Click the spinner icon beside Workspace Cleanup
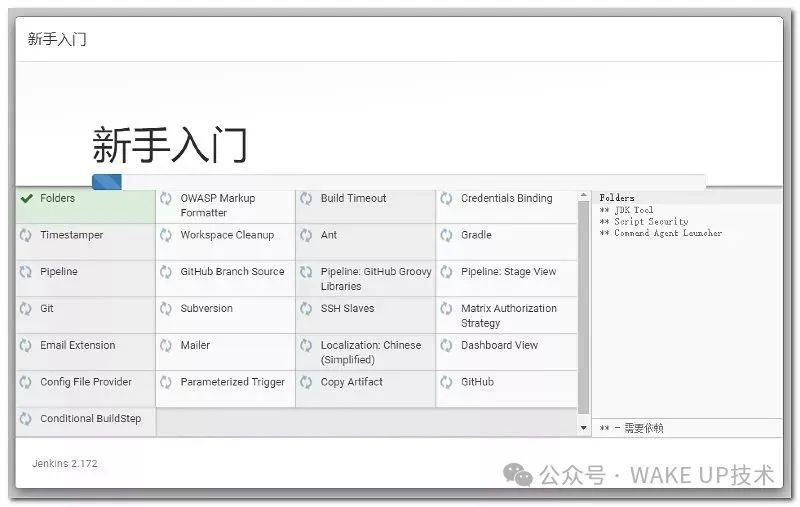The width and height of the screenshot is (800, 507). 166,235
